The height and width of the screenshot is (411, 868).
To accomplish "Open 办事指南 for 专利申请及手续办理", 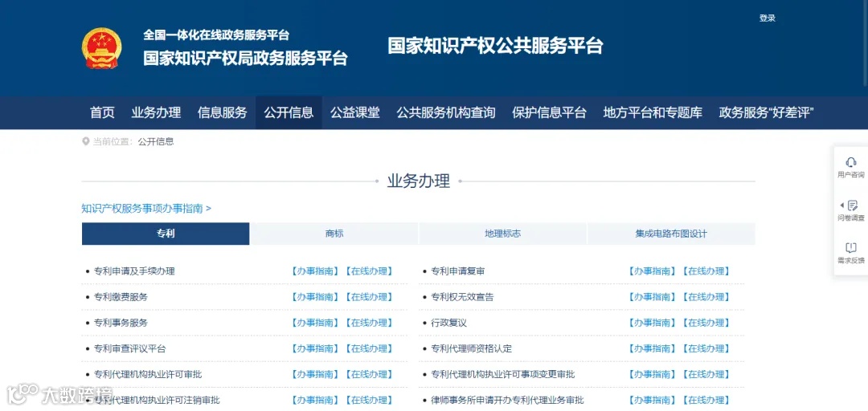I will [x=314, y=271].
